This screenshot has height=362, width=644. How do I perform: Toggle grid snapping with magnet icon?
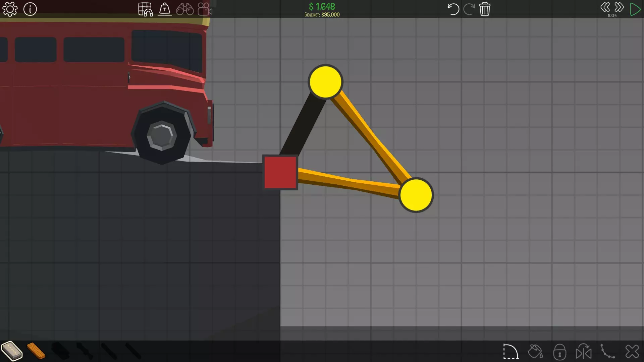145,9
